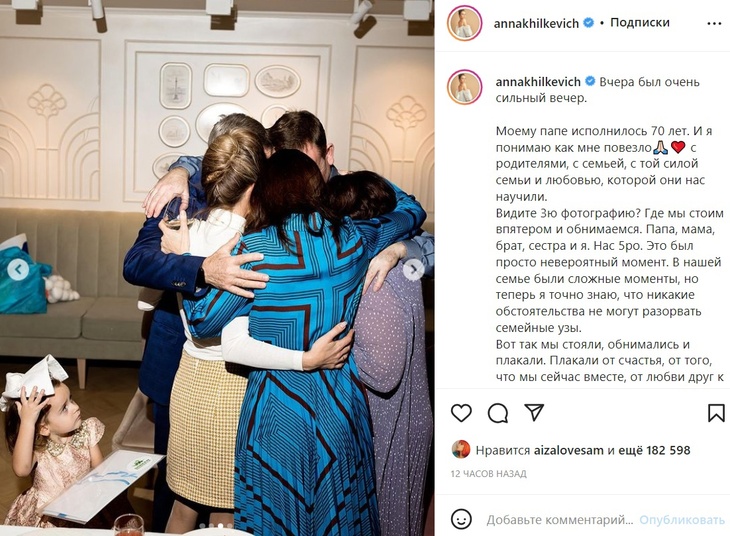The width and height of the screenshot is (730, 536).
Task: Open emoji picker smiley icon
Action: [x=461, y=519]
